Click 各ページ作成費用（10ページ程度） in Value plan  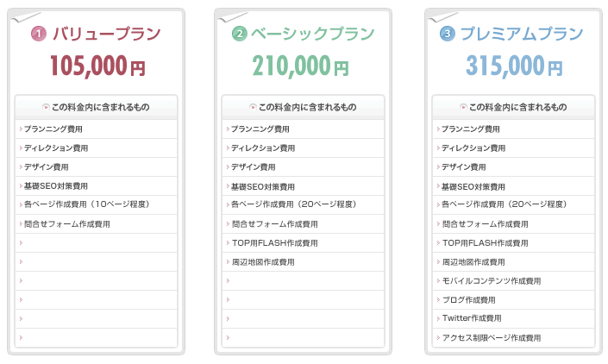click(87, 204)
